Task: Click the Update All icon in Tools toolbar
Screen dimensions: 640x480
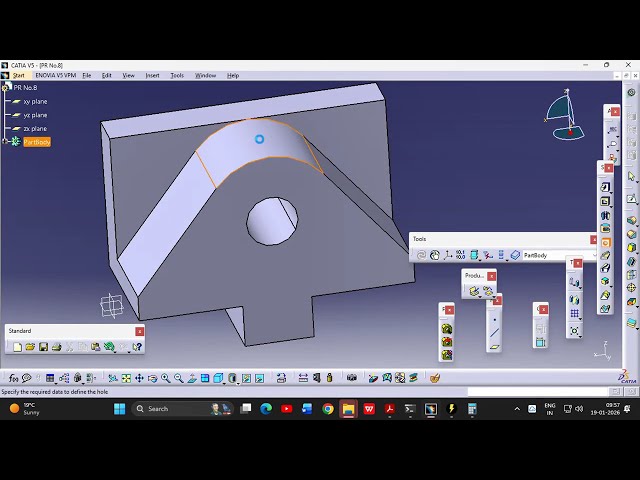Action: (x=421, y=255)
